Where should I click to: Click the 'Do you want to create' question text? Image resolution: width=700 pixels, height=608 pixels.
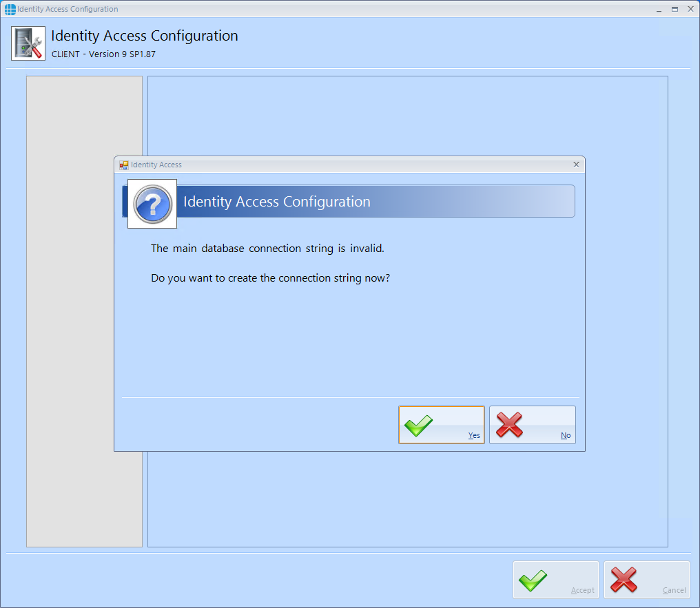271,278
